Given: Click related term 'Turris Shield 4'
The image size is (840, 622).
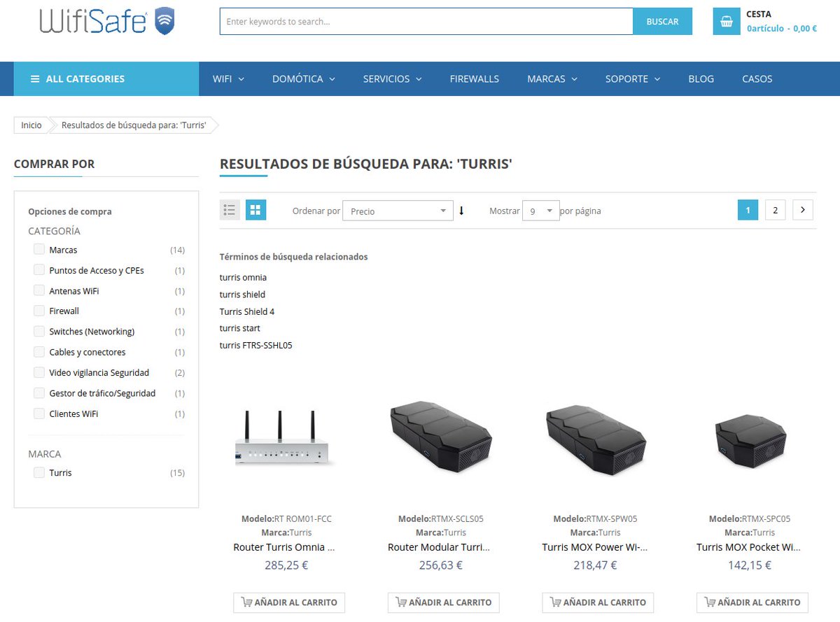Looking at the screenshot, I should pyautogui.click(x=247, y=311).
